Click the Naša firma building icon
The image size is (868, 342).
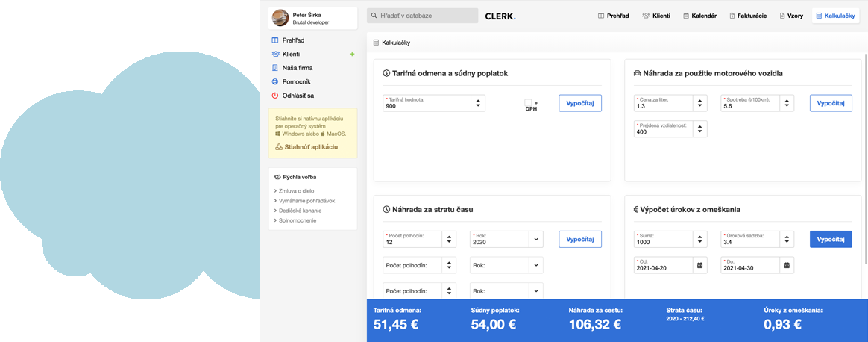tap(275, 68)
